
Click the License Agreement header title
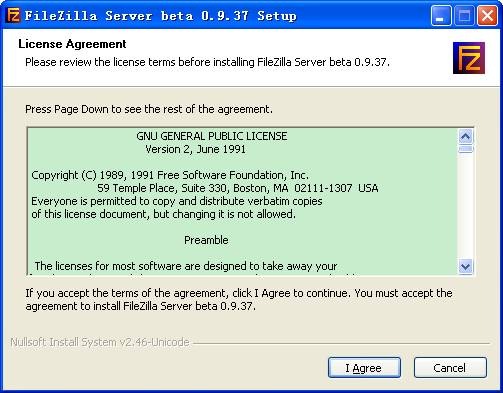72,44
